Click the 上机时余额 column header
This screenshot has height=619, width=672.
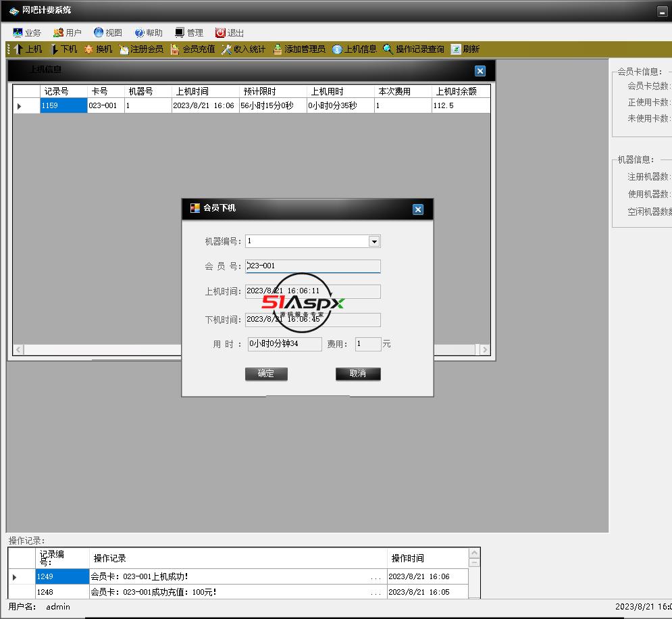(x=461, y=91)
